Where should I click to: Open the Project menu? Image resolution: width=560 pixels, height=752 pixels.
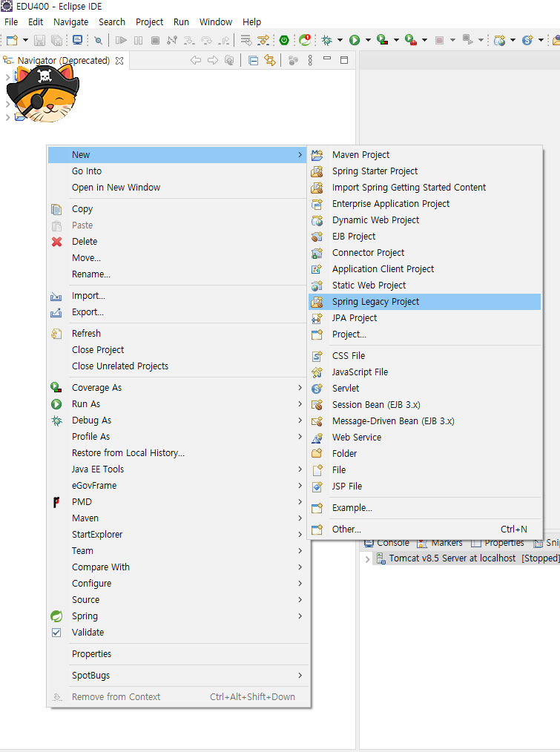click(149, 22)
